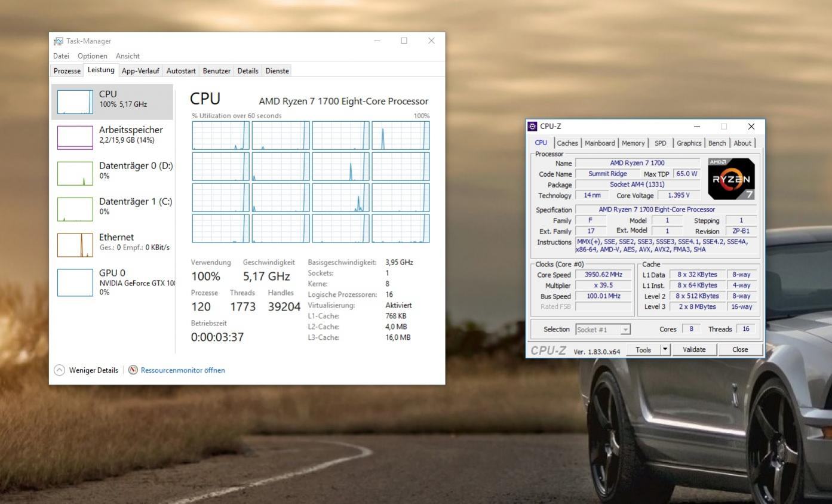832x504 pixels.
Task: Click the CPU-Z title bar icon
Action: [x=532, y=127]
